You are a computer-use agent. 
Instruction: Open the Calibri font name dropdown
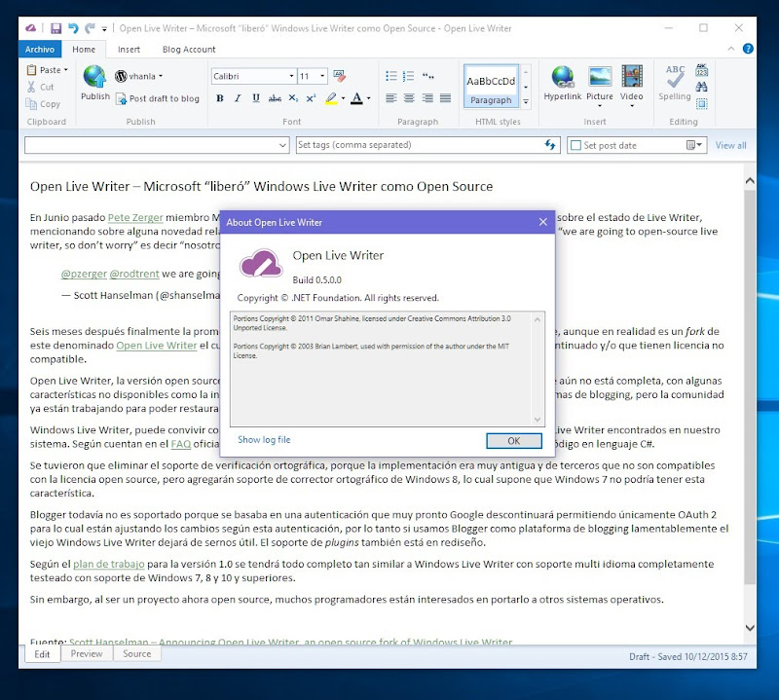291,76
